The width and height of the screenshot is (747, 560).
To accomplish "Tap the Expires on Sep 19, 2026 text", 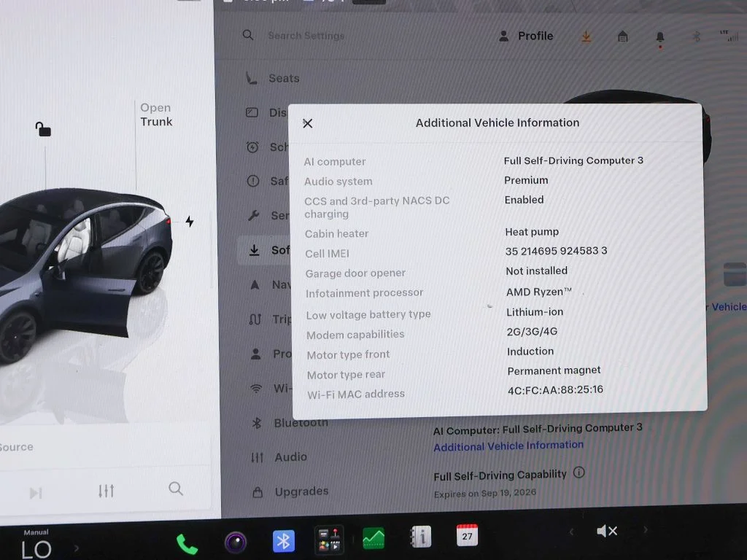I will (484, 494).
